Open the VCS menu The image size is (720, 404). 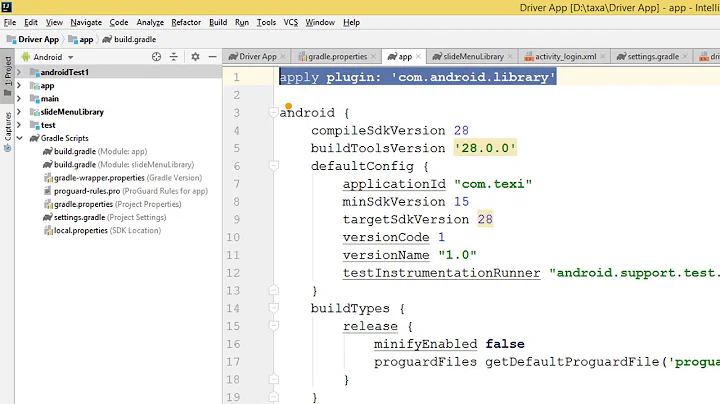pos(290,22)
